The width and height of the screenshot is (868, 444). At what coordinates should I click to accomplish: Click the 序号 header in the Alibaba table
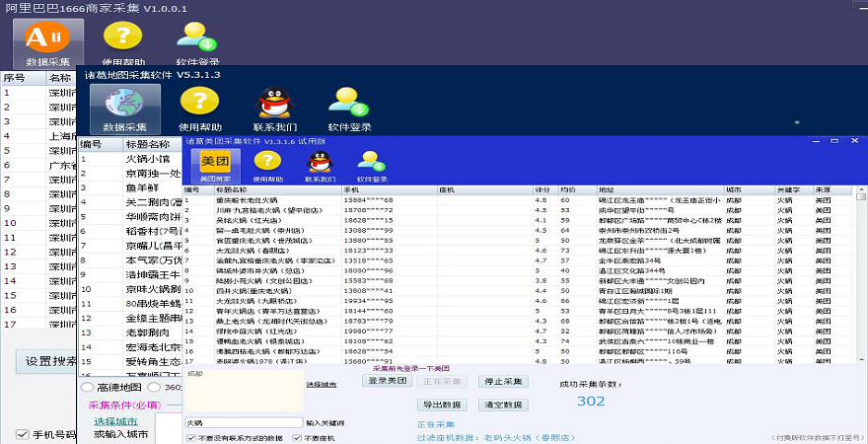[24, 78]
